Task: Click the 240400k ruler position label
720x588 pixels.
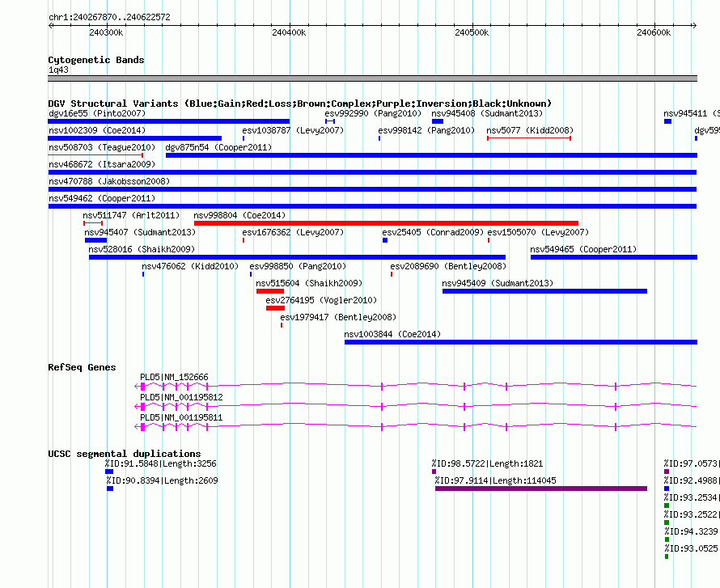Action: [289, 32]
